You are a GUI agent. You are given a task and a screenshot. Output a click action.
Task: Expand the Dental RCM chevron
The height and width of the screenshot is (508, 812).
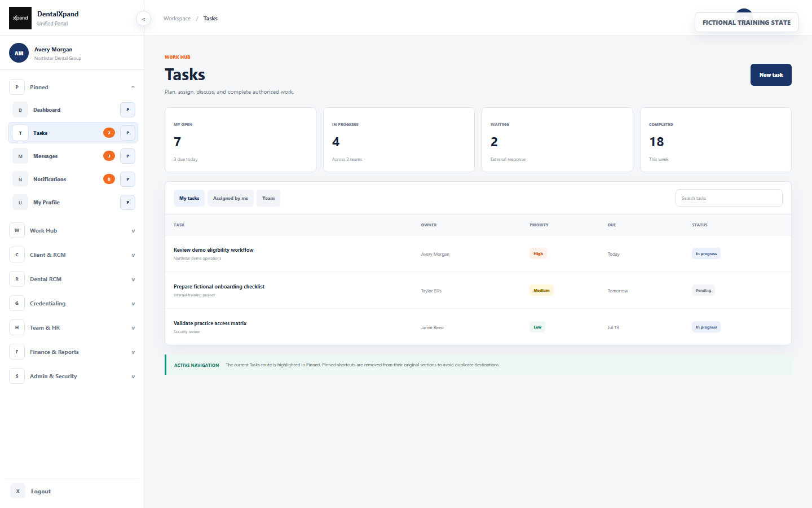[133, 279]
